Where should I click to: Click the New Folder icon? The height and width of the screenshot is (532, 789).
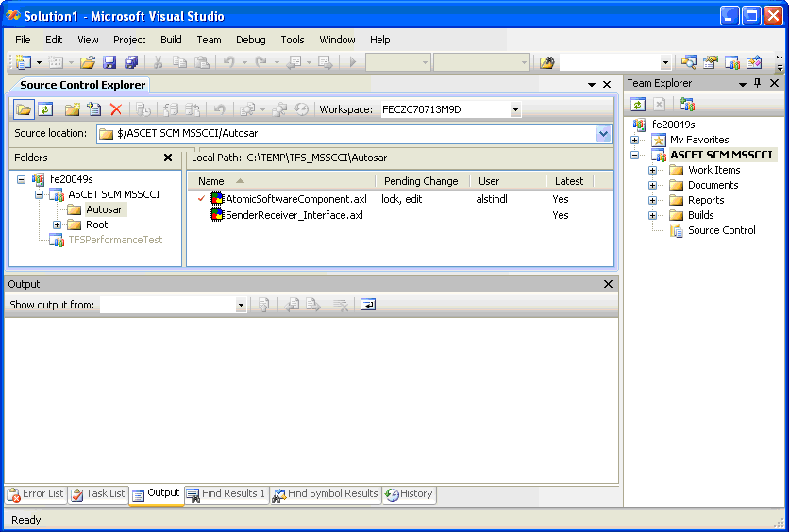(x=73, y=109)
